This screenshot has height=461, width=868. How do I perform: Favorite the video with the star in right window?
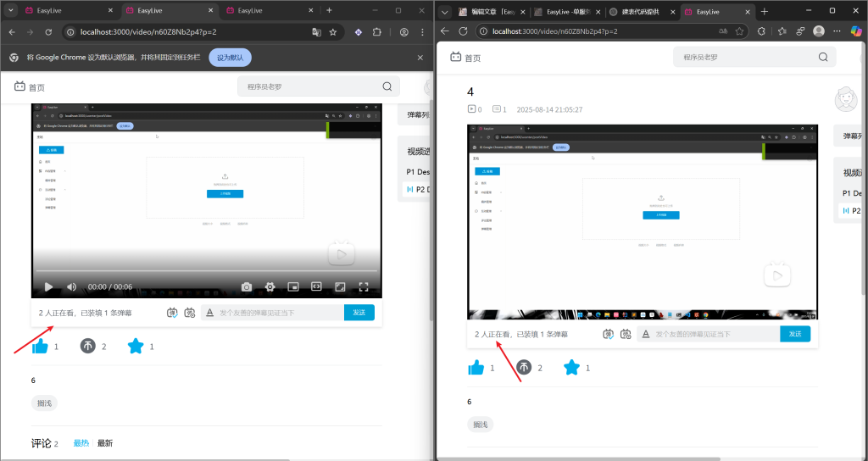click(x=572, y=367)
